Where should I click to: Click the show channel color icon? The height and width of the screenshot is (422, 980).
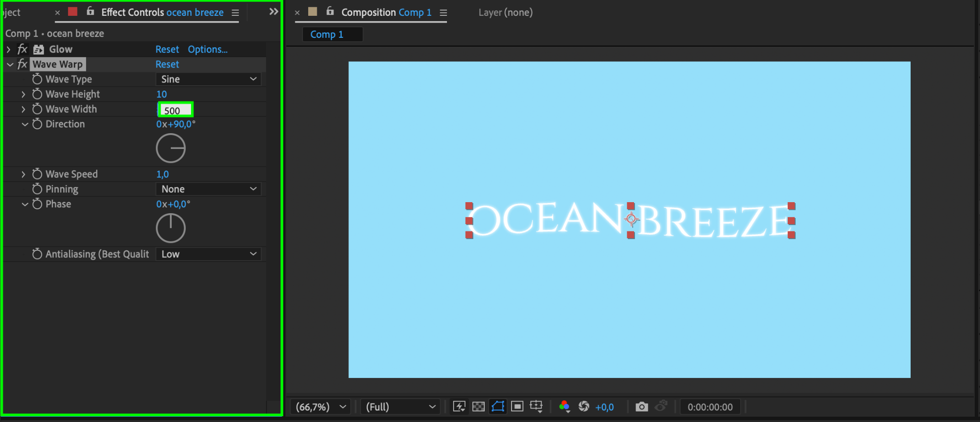coord(564,407)
